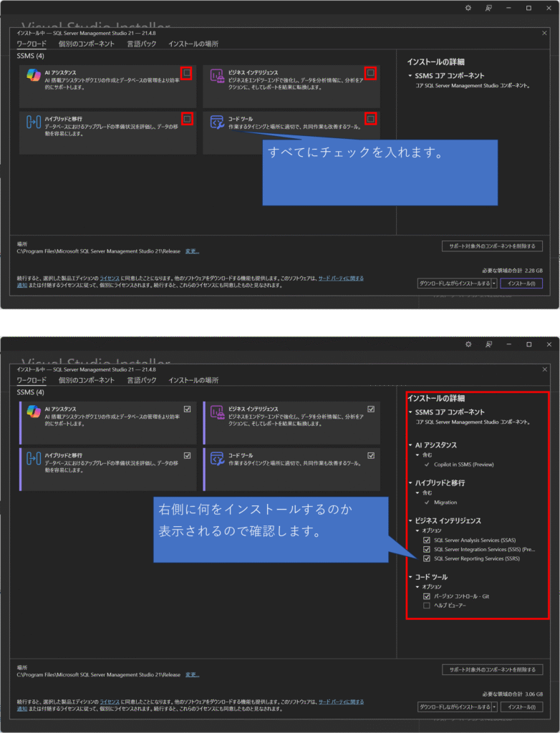Check the unchecked AI アシスタンス workload checkbox
This screenshot has height=733, width=560.
coord(187,73)
